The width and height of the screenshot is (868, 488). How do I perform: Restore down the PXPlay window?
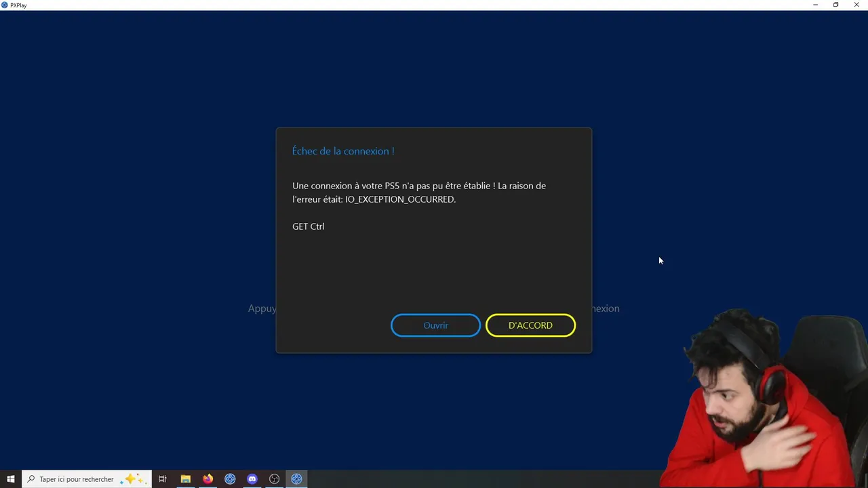point(835,5)
